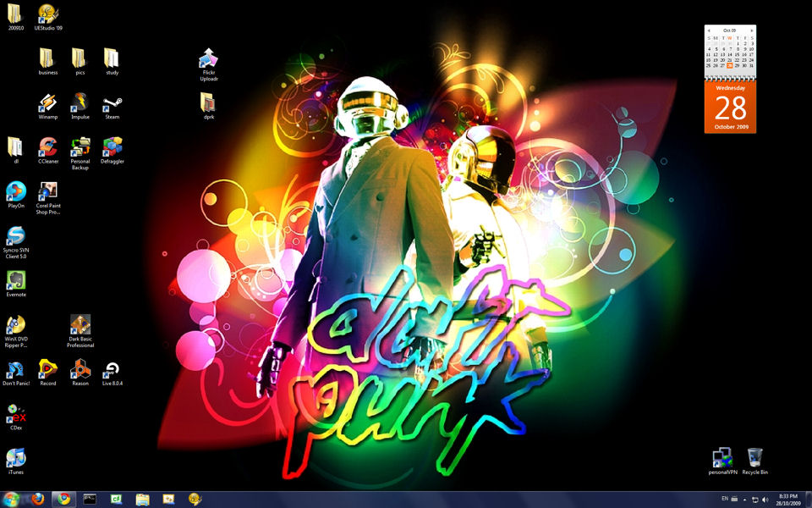Select the dprk folder icon

tap(209, 107)
